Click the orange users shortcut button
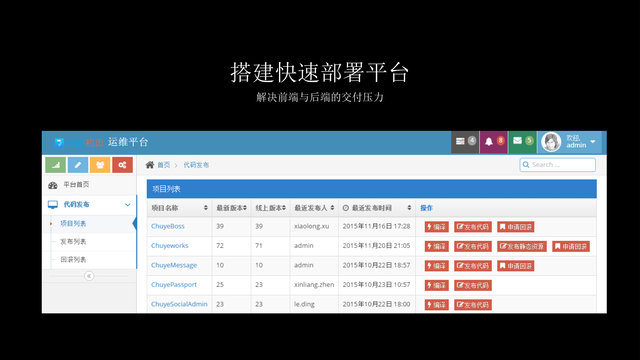 point(100,165)
